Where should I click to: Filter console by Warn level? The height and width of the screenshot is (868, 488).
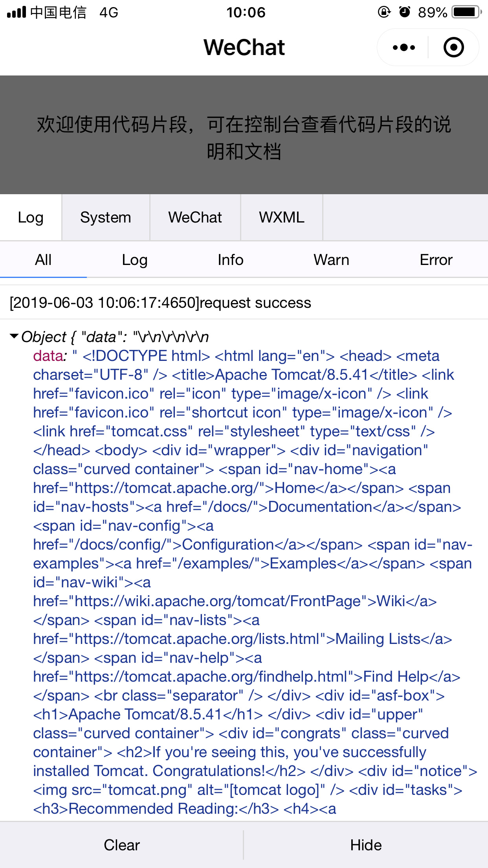[x=331, y=260]
